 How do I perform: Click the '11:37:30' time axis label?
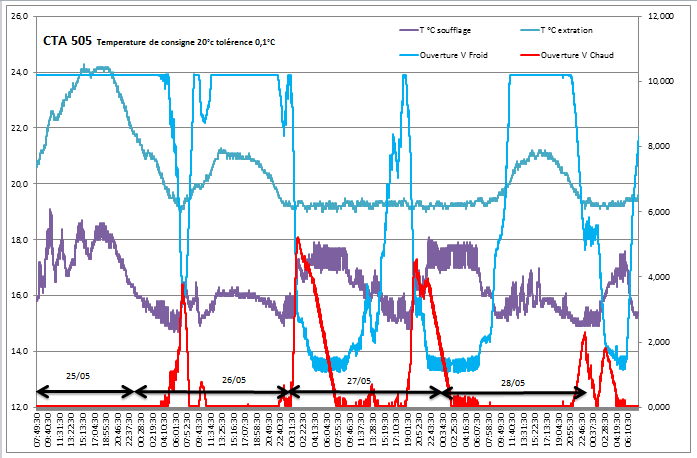coord(361,430)
